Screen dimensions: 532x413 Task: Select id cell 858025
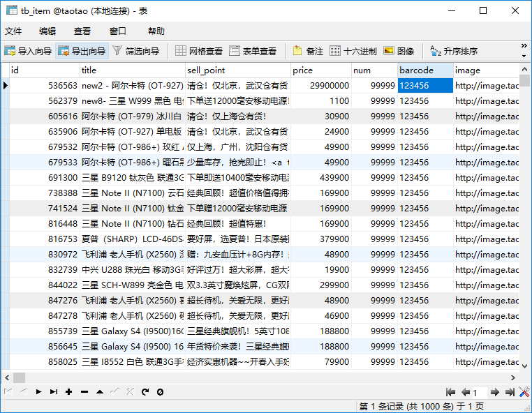[45, 362]
